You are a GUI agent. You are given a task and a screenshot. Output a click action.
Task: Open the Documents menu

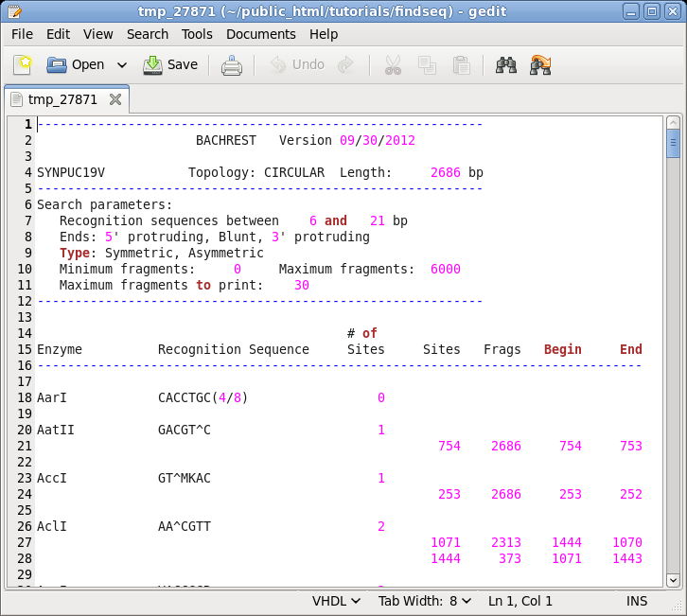[x=260, y=34]
